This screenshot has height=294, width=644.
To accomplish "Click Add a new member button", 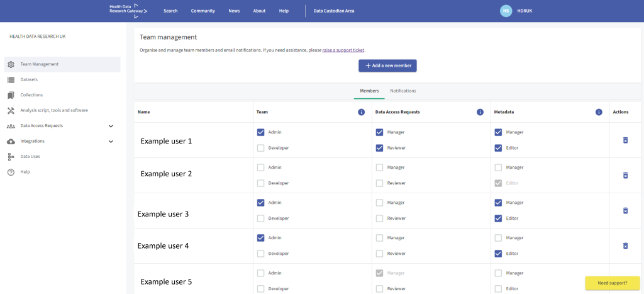I will click(x=387, y=66).
